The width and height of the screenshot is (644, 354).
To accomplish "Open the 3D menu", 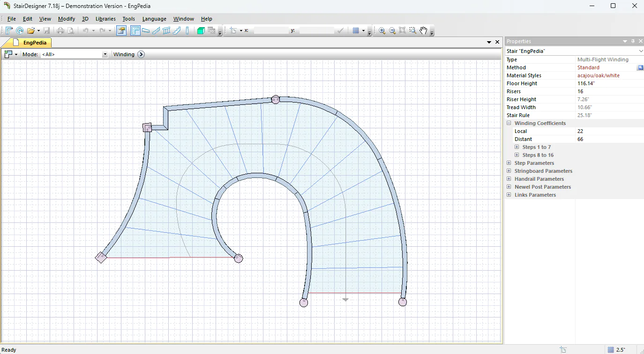I will point(85,19).
